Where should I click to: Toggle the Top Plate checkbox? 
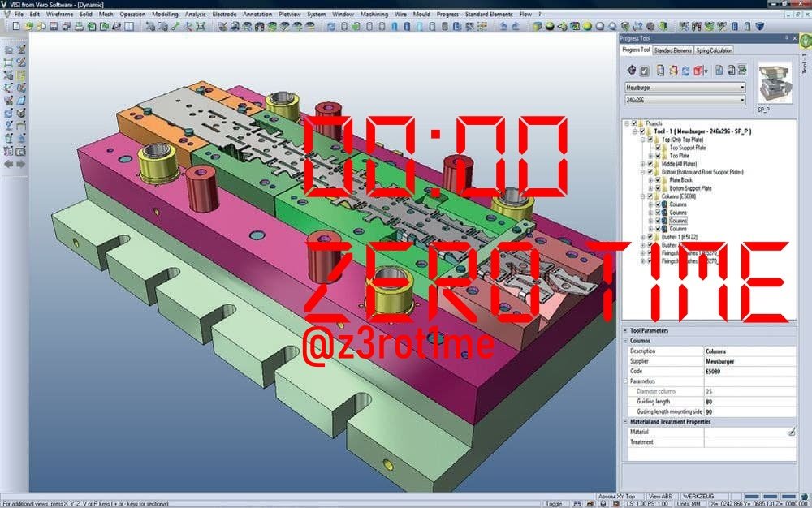[x=659, y=156]
